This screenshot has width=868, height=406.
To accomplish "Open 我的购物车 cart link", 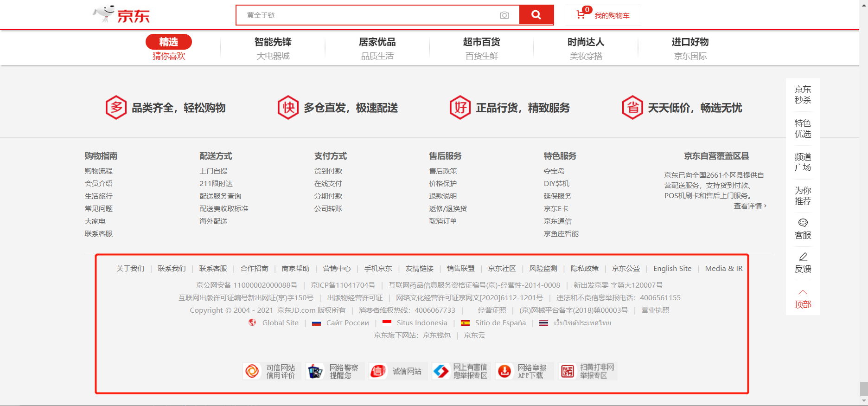I will click(x=612, y=16).
